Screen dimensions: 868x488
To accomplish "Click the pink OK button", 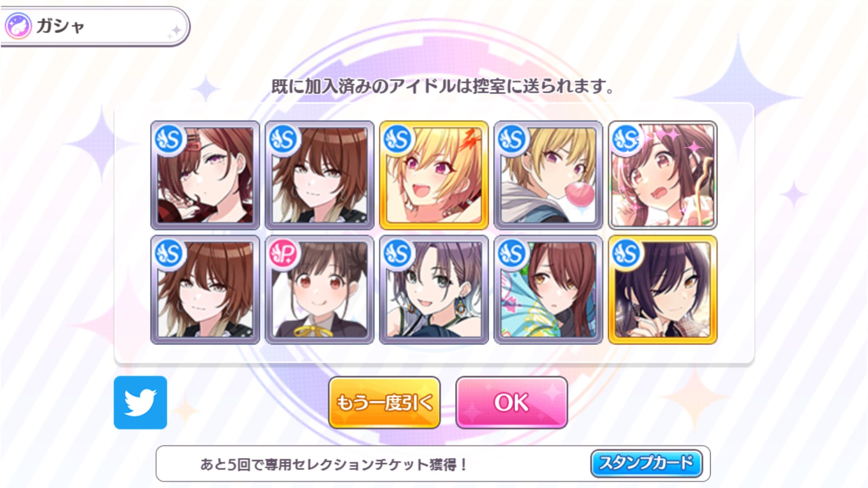I will 512,403.
